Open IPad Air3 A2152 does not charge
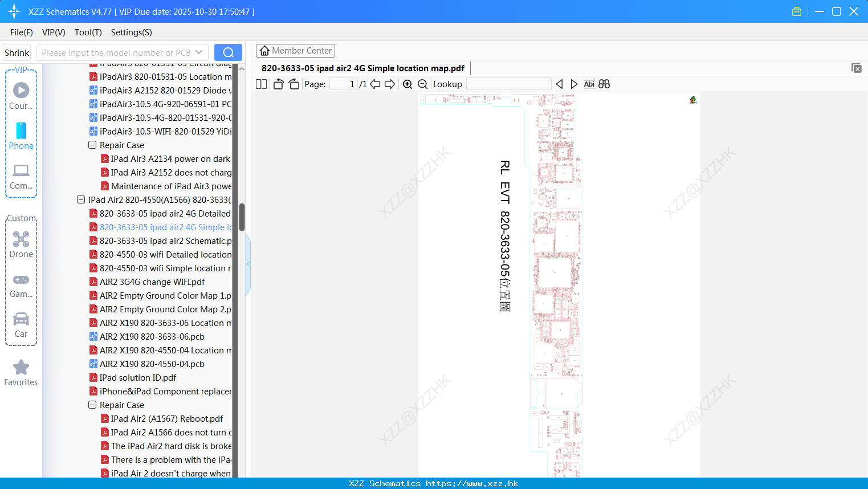Image resolution: width=868 pixels, height=489 pixels. click(166, 173)
